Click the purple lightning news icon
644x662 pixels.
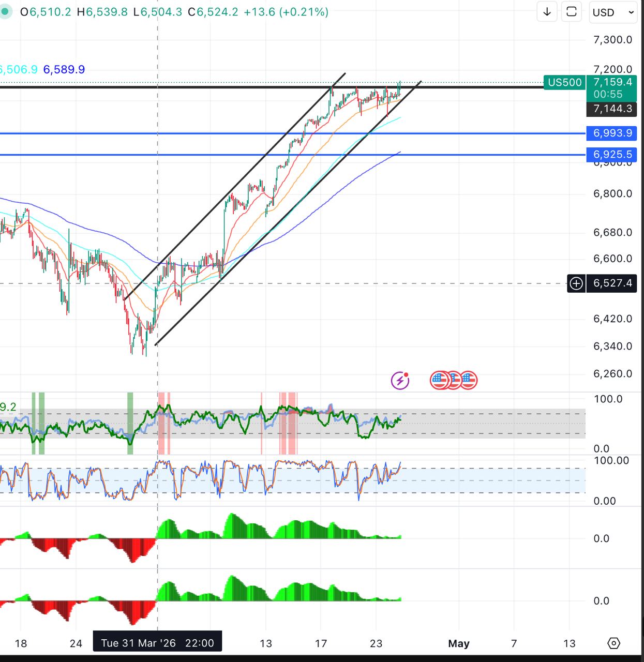click(400, 381)
